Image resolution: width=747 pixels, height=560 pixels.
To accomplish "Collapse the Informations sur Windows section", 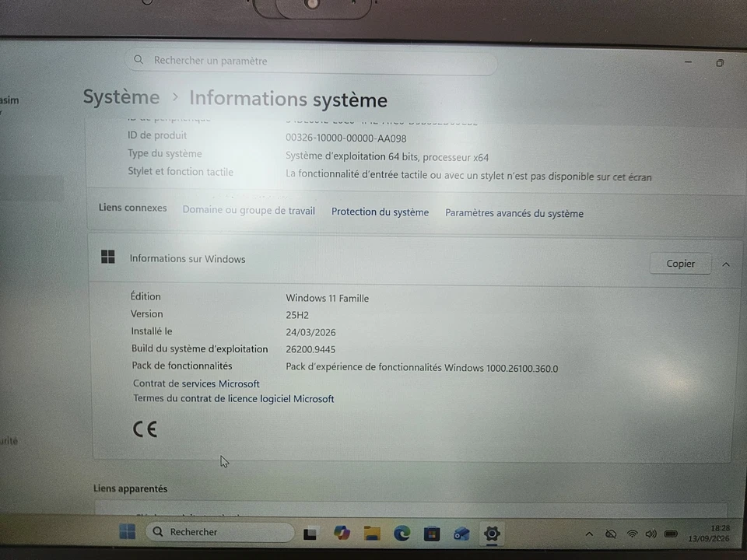I will (x=725, y=264).
